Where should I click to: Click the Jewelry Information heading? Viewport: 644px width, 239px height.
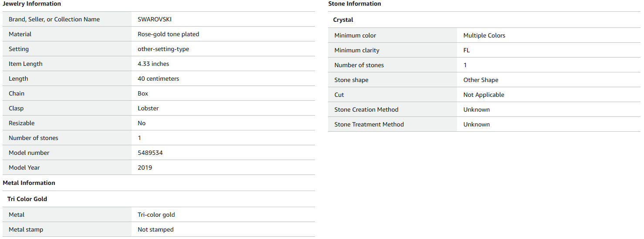pyautogui.click(x=32, y=3)
